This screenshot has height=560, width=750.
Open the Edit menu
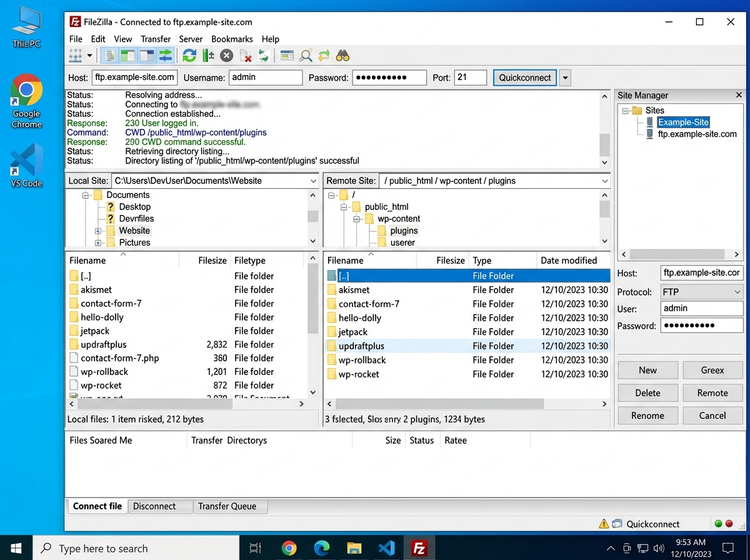coord(98,39)
